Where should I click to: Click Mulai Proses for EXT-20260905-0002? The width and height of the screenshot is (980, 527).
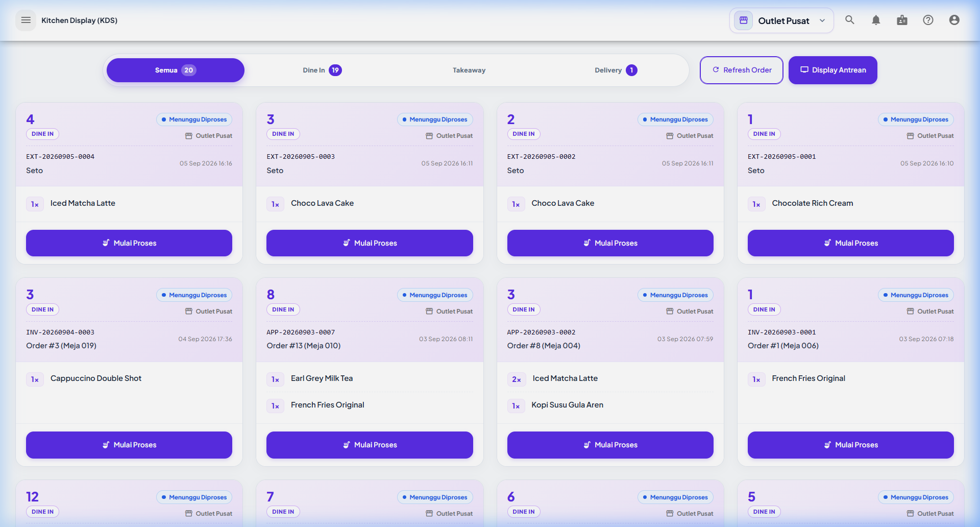610,243
